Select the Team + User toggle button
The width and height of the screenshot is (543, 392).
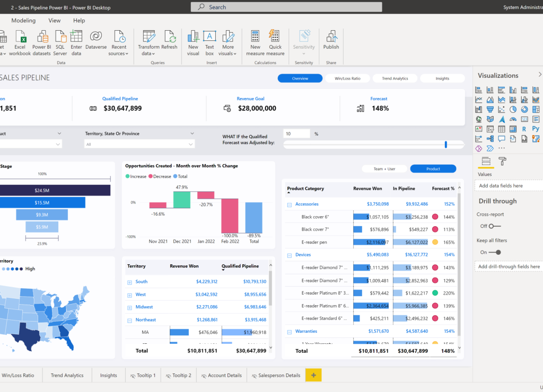pyautogui.click(x=384, y=169)
